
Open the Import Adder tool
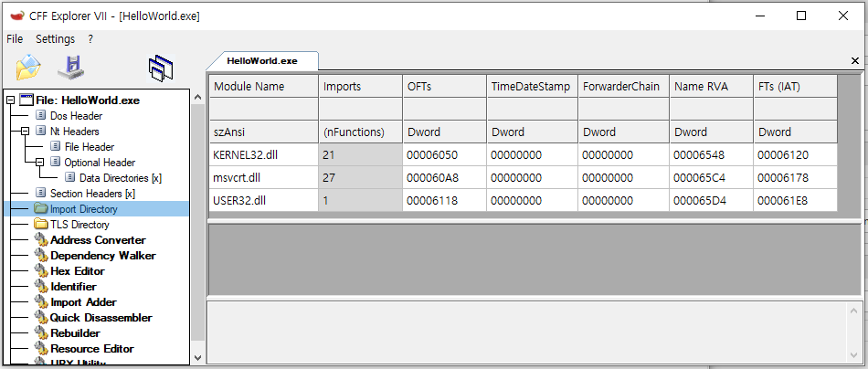pos(83,302)
